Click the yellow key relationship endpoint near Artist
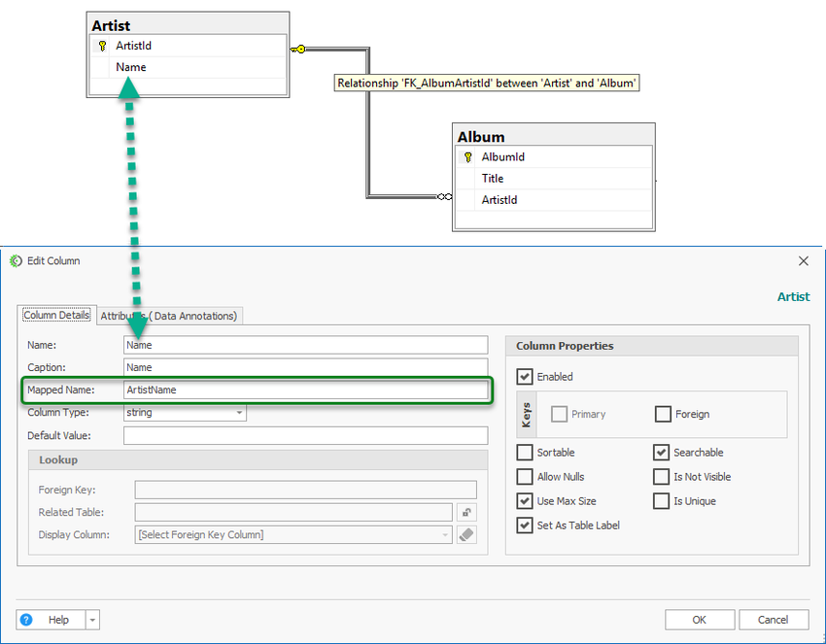The image size is (826, 644). [x=297, y=49]
